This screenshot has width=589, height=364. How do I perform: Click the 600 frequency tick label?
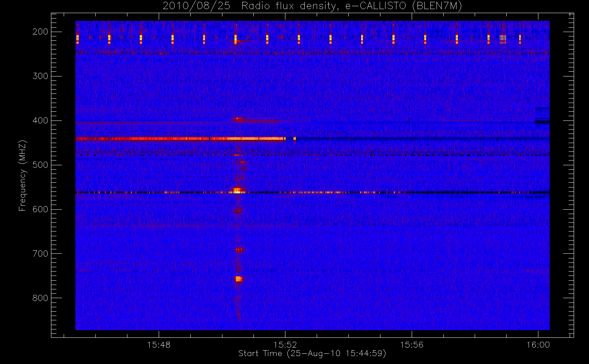click(x=40, y=209)
